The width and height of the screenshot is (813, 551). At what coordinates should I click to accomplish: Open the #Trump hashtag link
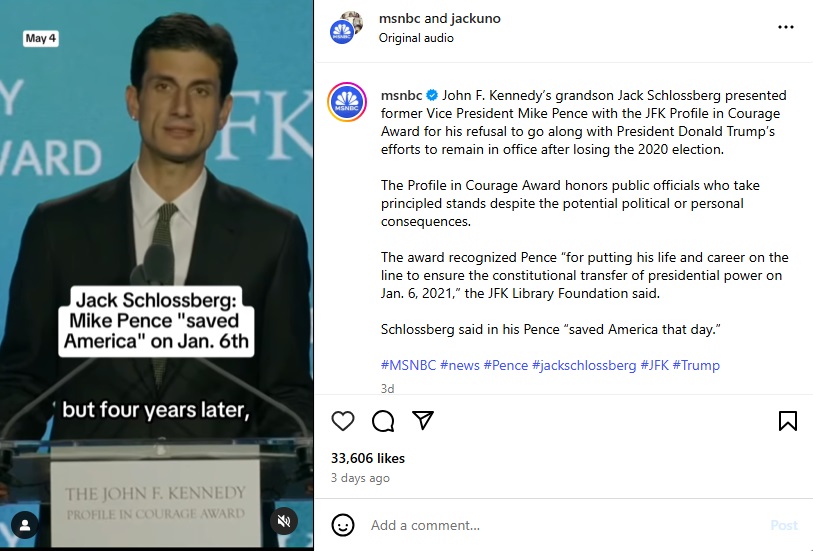click(x=696, y=365)
